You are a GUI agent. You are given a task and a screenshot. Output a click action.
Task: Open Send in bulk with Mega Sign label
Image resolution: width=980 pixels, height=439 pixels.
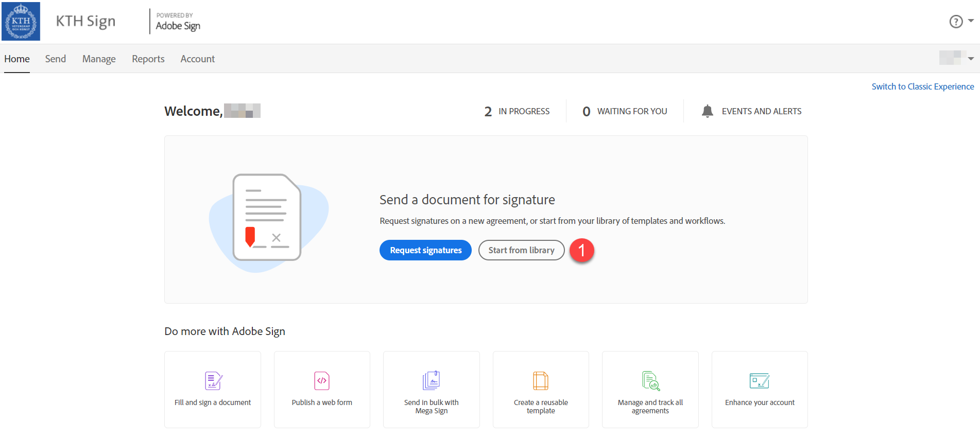(x=432, y=407)
